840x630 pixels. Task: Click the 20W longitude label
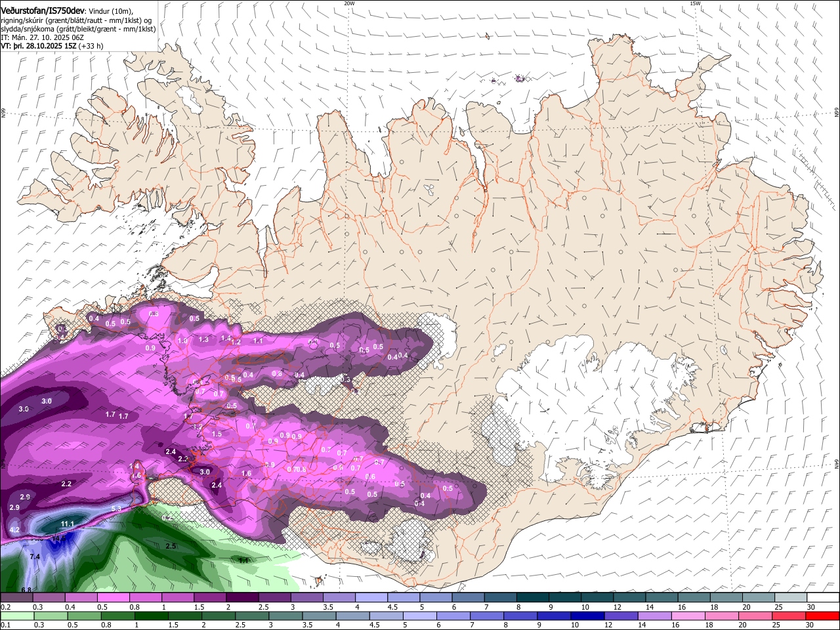point(349,3)
